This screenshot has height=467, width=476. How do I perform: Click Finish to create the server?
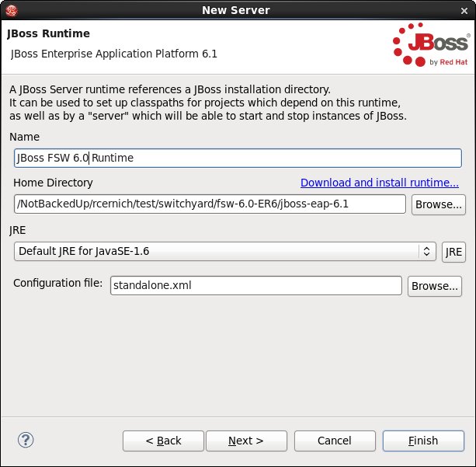click(423, 441)
